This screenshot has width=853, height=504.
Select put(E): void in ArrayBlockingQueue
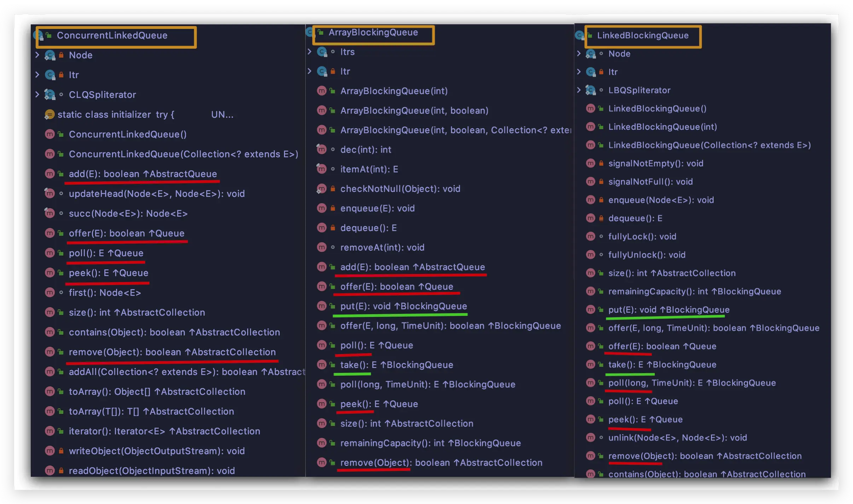[x=404, y=306]
